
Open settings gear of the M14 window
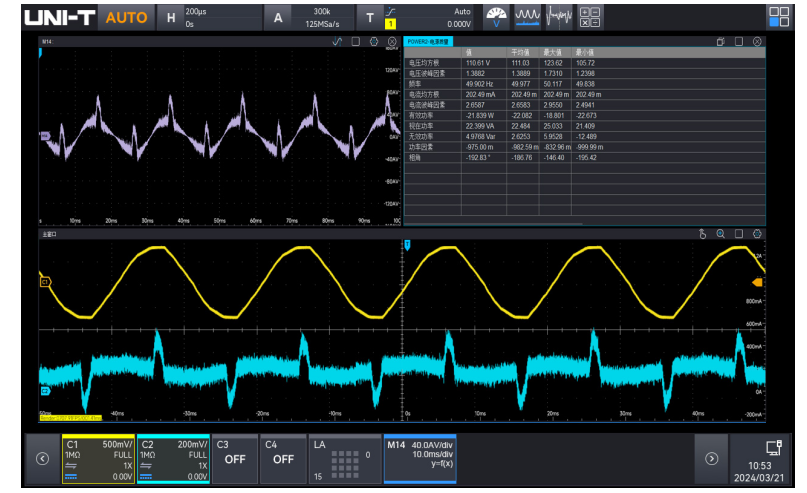tap(374, 42)
